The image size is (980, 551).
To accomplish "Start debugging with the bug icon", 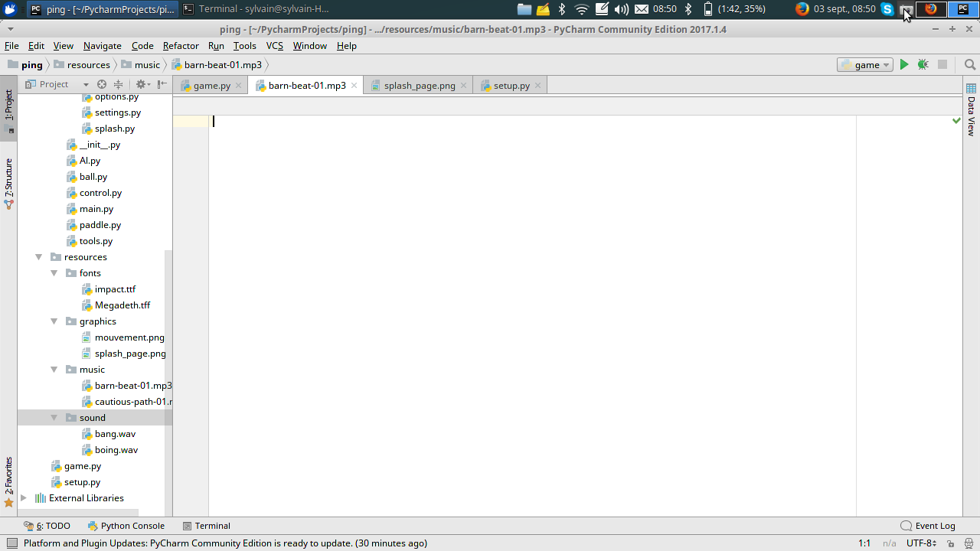I will pos(923,65).
